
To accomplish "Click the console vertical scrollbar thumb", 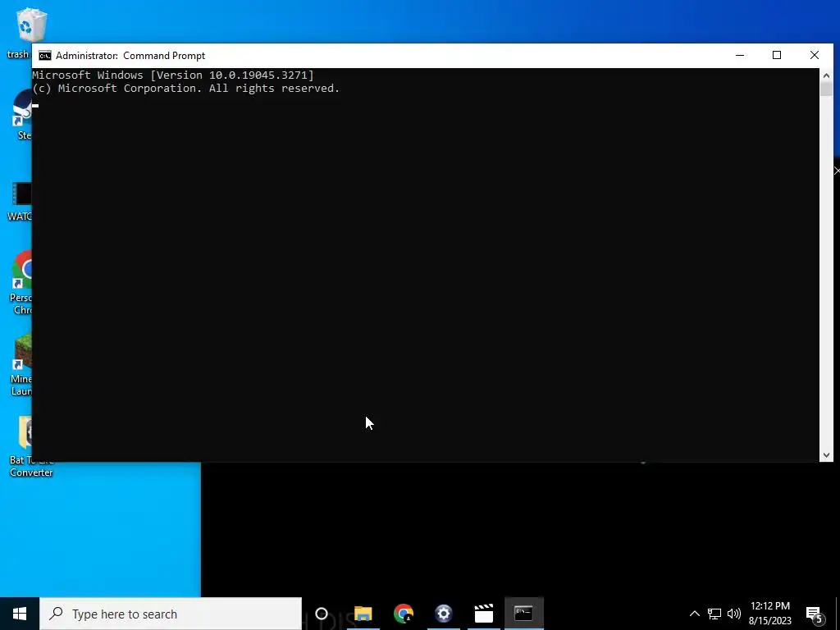I will point(826,89).
